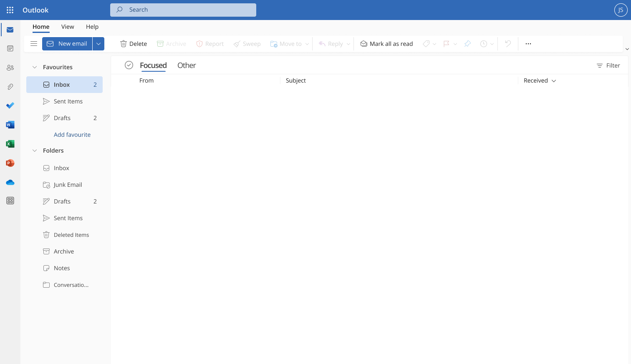Click the Pin toolbar icon
This screenshot has height=364, width=631.
467,44
